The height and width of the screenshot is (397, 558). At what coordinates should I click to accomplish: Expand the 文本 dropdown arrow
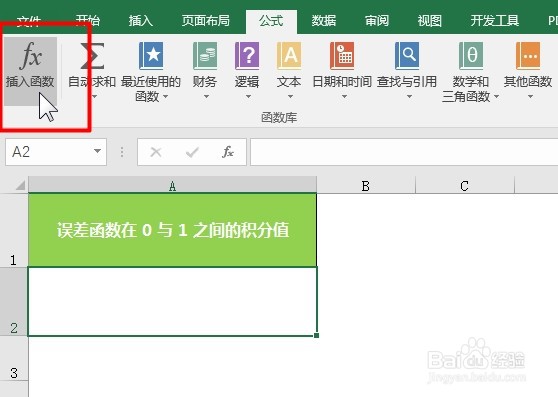(x=290, y=96)
